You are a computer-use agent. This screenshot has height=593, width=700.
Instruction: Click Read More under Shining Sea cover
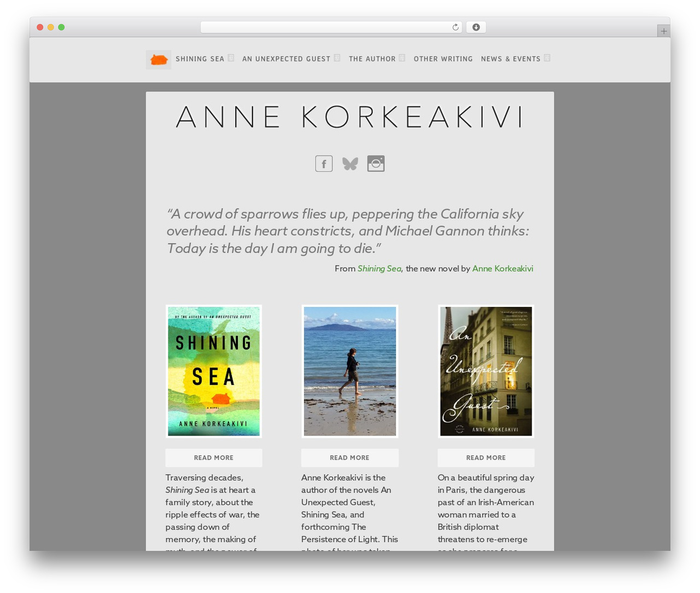click(214, 458)
